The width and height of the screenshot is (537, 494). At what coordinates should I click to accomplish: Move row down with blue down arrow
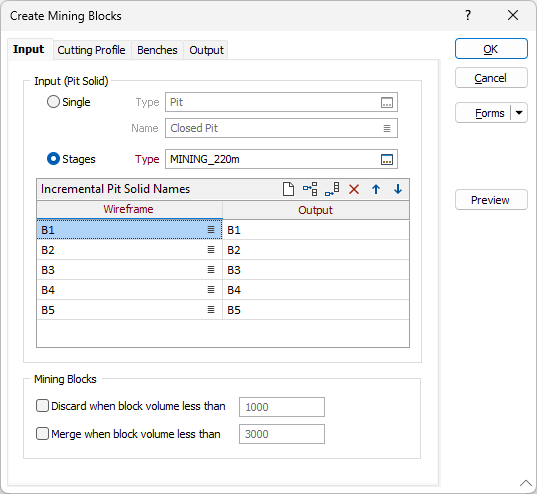(398, 189)
